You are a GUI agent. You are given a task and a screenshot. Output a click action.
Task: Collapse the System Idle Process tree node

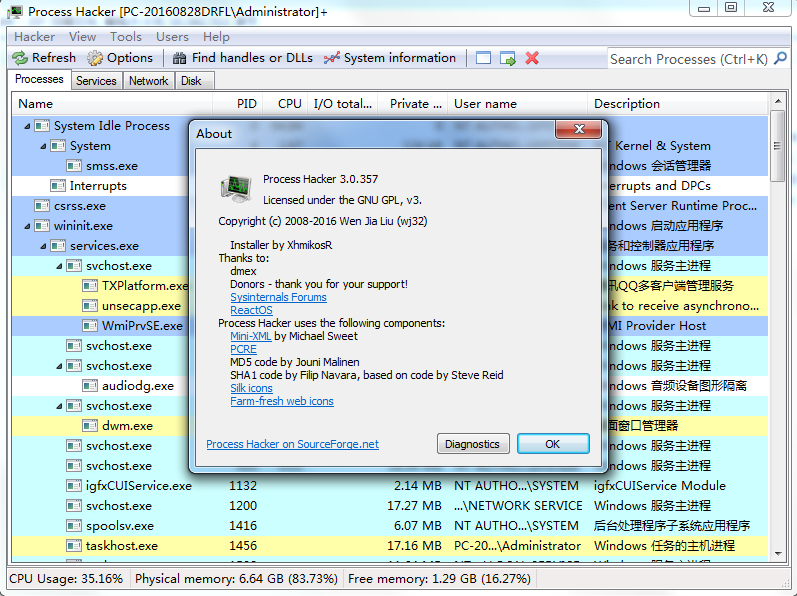point(27,126)
